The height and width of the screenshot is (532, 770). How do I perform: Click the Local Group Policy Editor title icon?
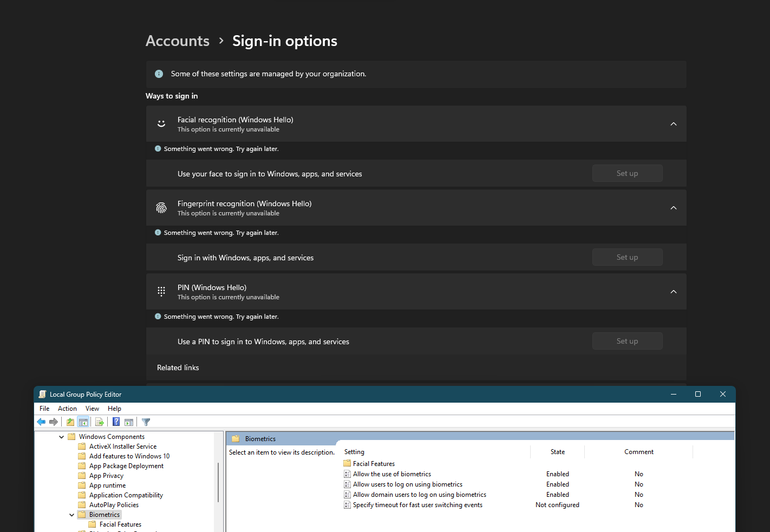42,395
